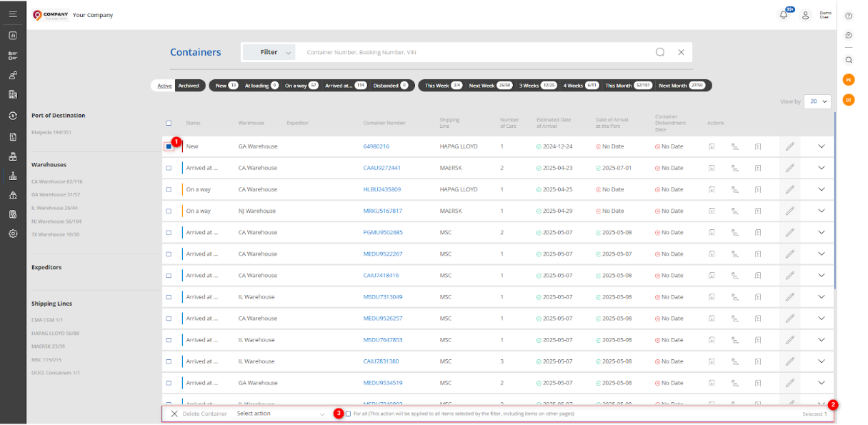Click the search magnifier in Containers search bar
Screen dimensions: 868x425
tap(660, 52)
